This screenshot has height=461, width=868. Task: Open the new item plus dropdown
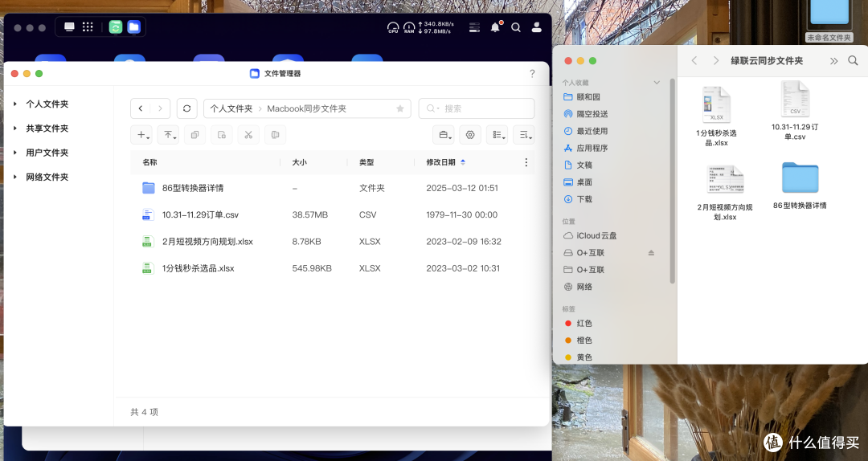pos(141,135)
